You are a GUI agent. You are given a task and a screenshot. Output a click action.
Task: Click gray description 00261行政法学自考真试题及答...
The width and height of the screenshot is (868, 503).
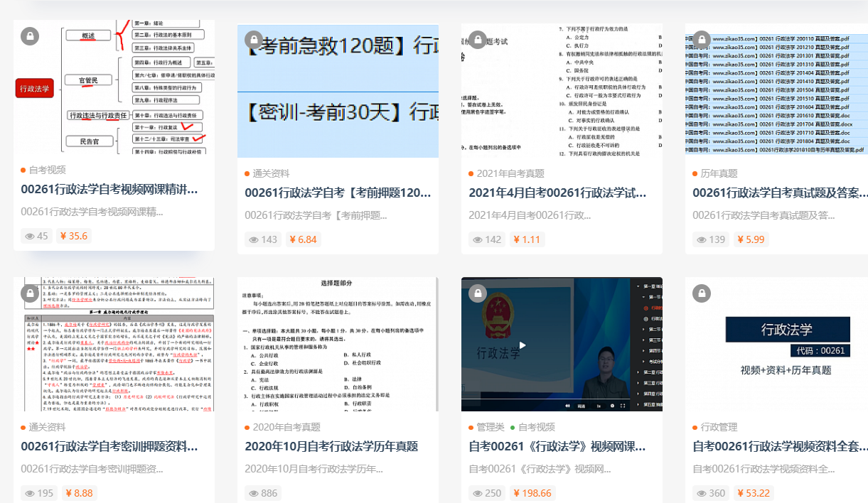(763, 215)
